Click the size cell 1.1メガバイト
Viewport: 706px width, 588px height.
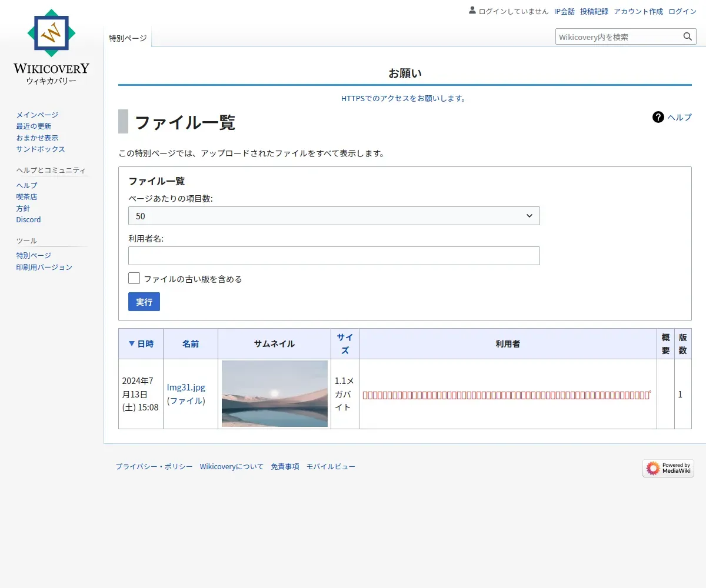point(345,394)
